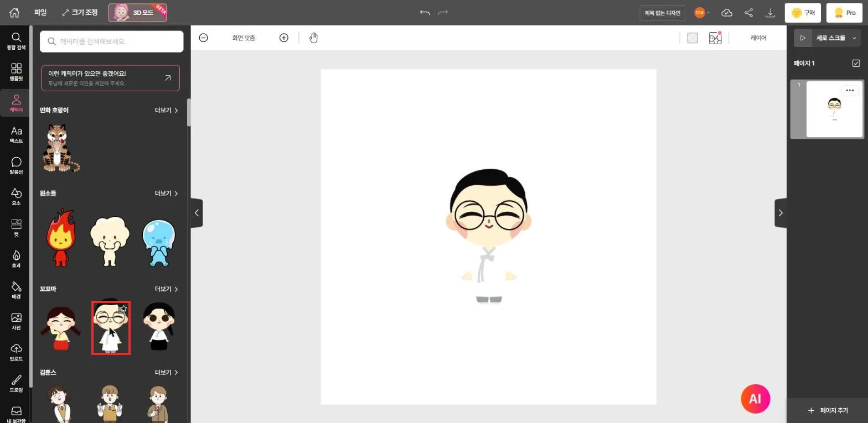868x423 pixels.
Task: Go to the home screen icon
Action: (x=14, y=12)
